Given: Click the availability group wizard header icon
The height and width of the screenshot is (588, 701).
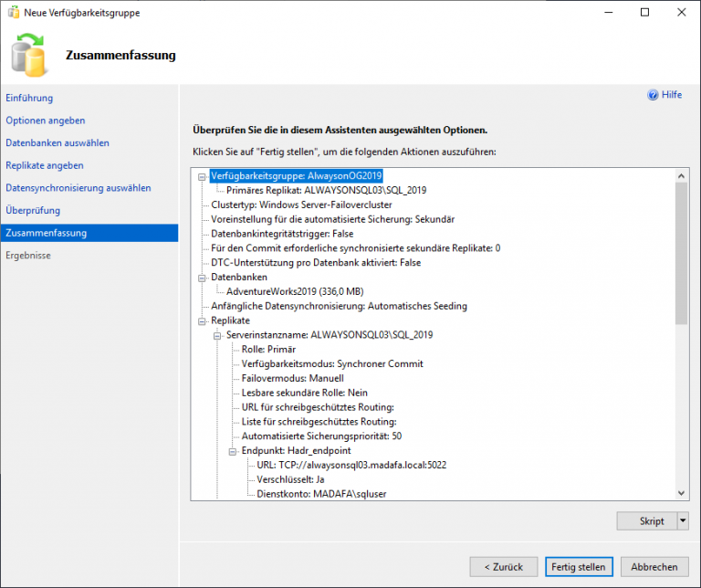Looking at the screenshot, I should pos(28,55).
